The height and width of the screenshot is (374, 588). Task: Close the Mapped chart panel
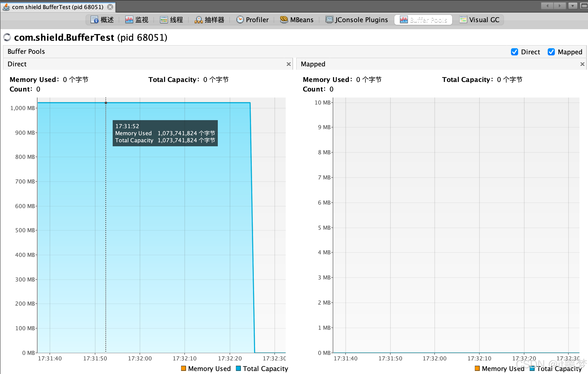(582, 64)
